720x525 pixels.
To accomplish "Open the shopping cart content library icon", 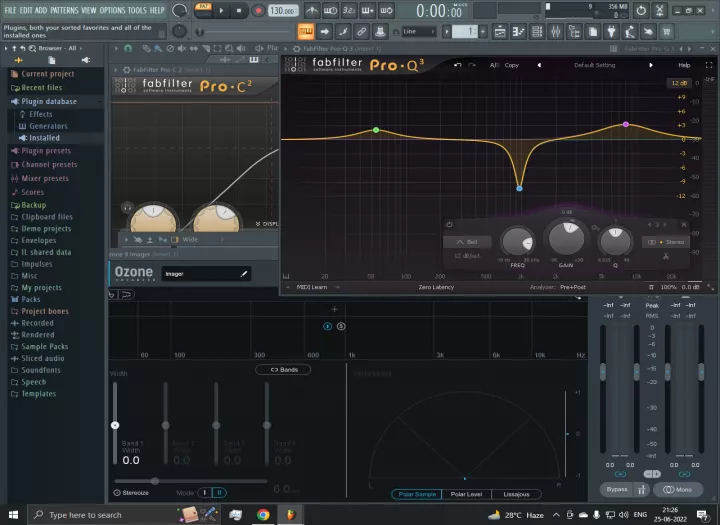I will [x=666, y=32].
